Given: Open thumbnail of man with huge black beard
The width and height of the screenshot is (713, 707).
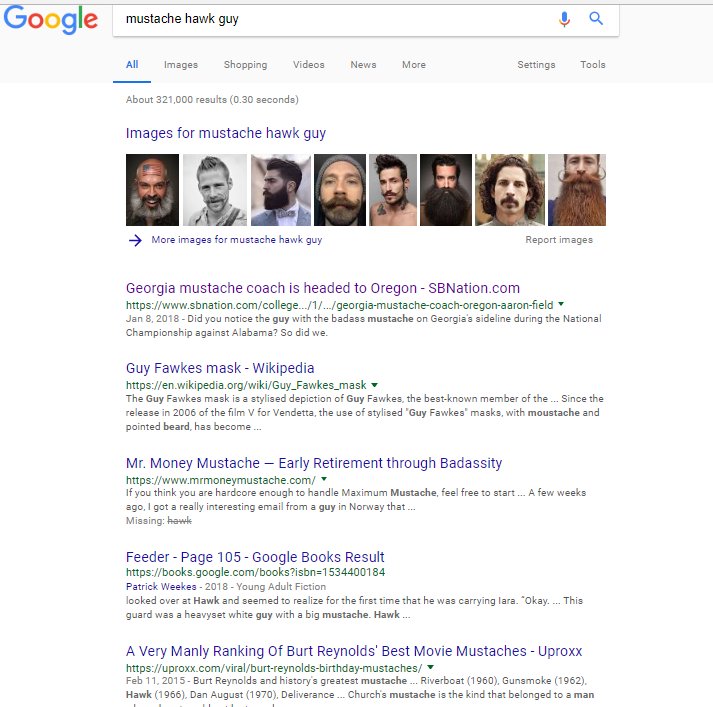Looking at the screenshot, I should pos(446,190).
